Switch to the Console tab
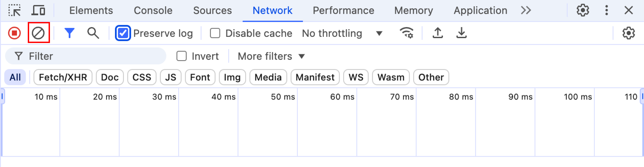This screenshot has height=167, width=644. coord(153,10)
